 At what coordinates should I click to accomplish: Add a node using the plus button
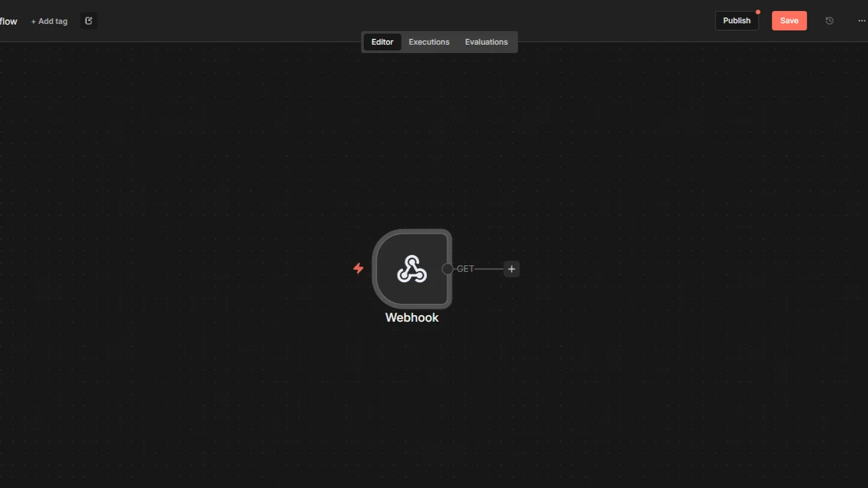(512, 269)
